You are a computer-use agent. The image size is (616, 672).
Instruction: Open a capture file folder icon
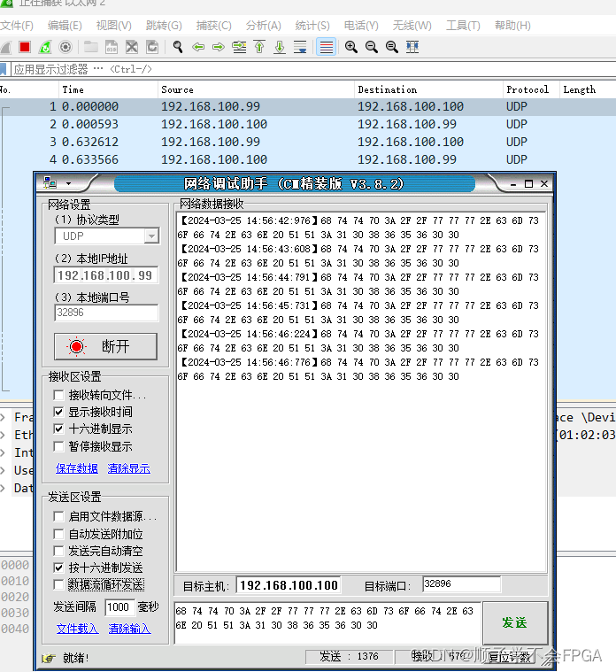pyautogui.click(x=90, y=47)
